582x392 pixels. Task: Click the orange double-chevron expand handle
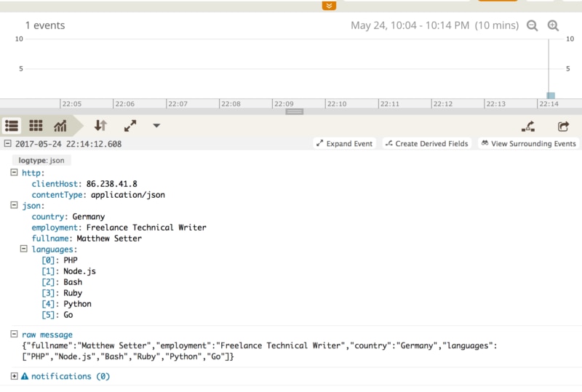point(329,5)
